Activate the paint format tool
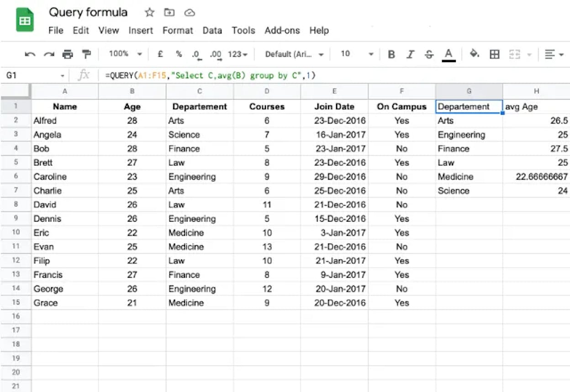This screenshot has height=392, width=570. click(x=86, y=54)
